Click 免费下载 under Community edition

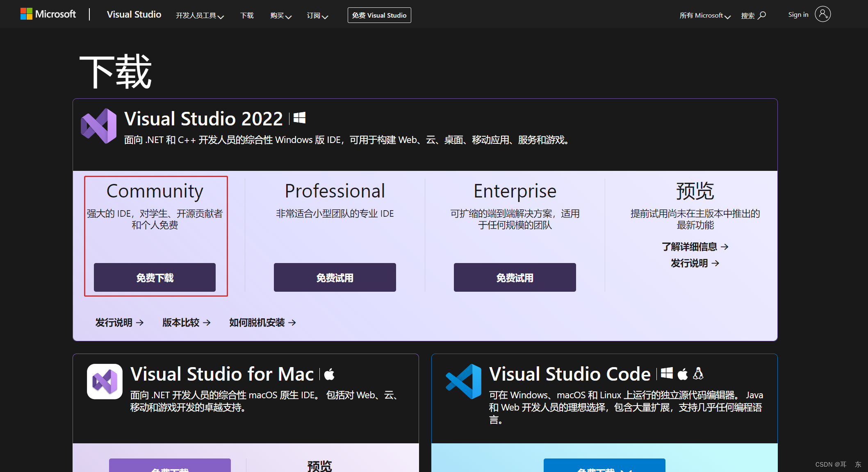click(x=154, y=277)
